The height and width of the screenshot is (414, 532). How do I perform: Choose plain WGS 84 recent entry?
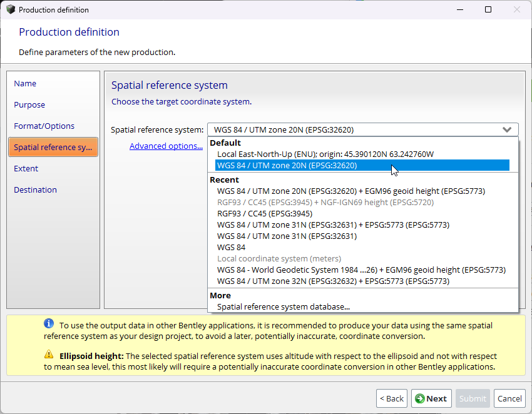pos(231,248)
